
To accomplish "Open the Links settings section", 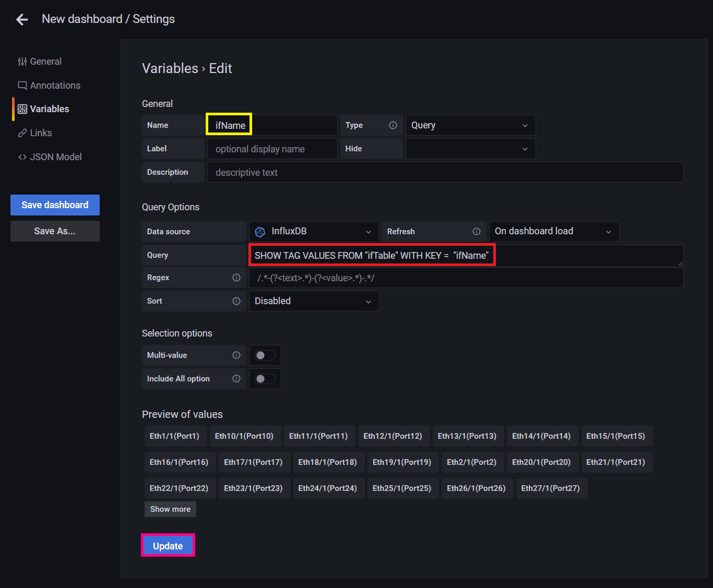I will pyautogui.click(x=35, y=133).
